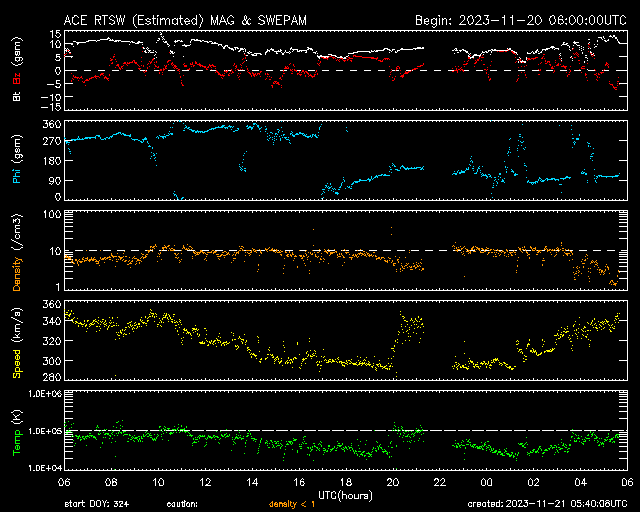The image size is (640, 512).
Task: Click the "22" hour label on time axis
Action: pos(440,482)
